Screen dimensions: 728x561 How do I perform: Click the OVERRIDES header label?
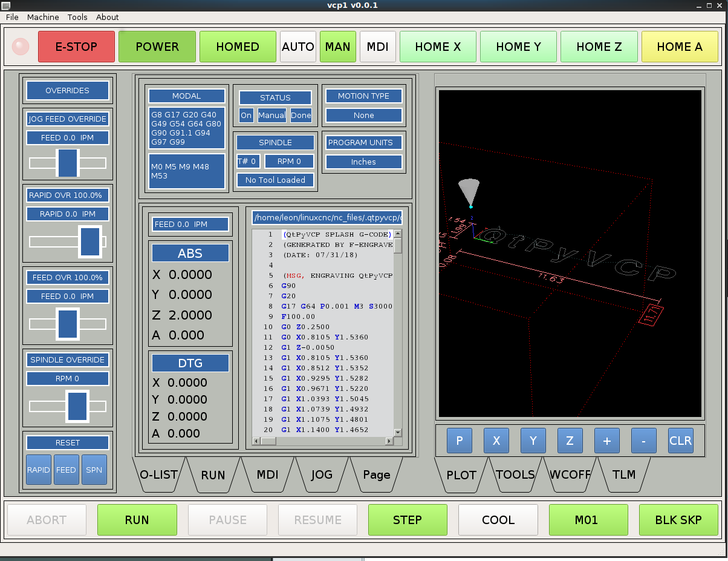67,91
